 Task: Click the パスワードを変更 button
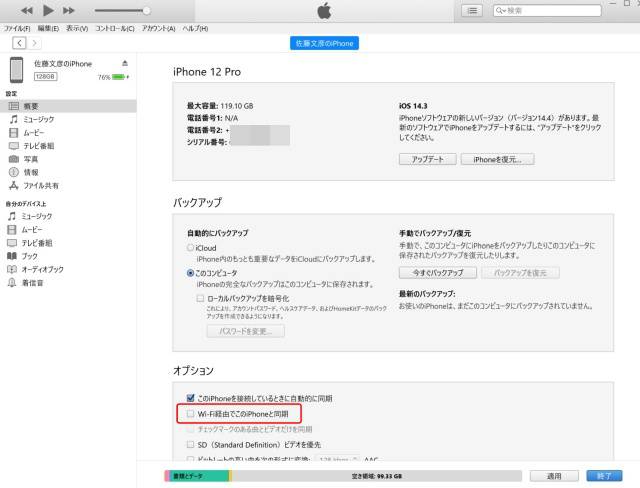point(246,331)
